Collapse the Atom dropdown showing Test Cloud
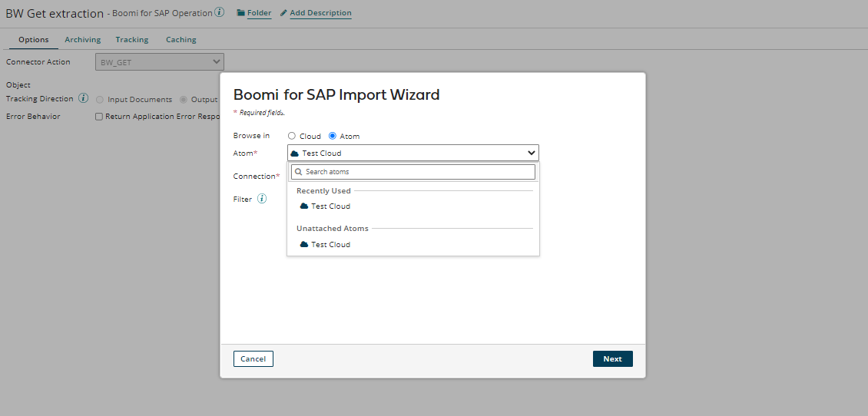Image resolution: width=868 pixels, height=416 pixels. [x=531, y=153]
